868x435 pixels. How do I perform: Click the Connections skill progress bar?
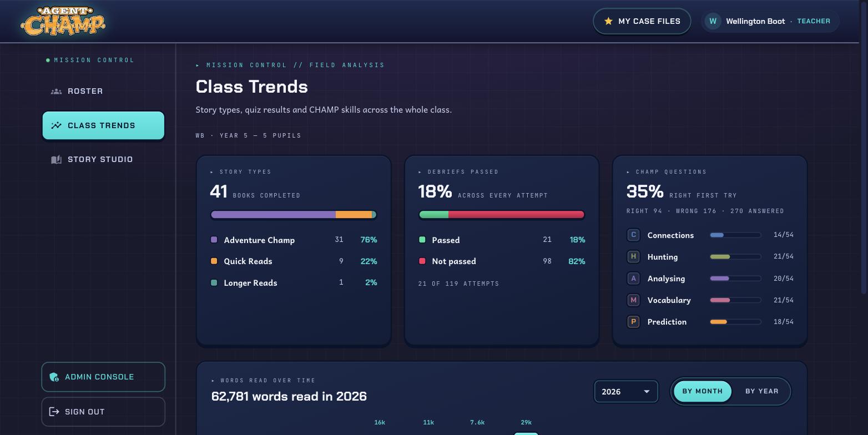coord(735,235)
